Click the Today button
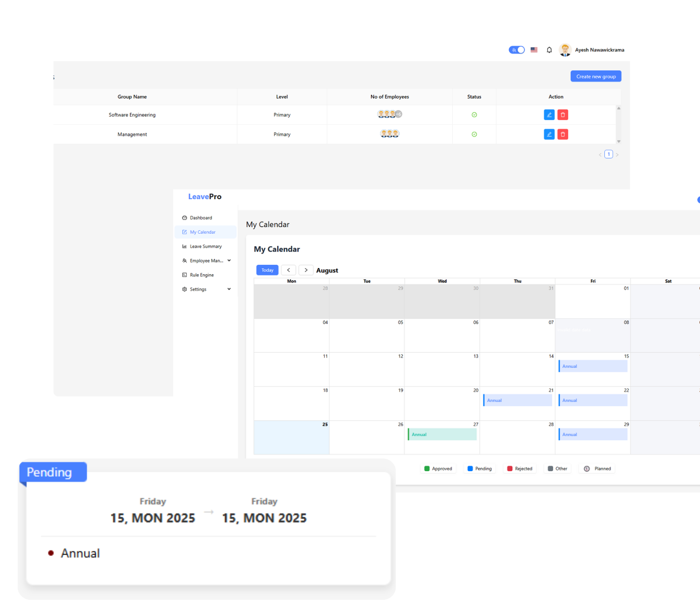The height and width of the screenshot is (611, 700). [x=267, y=270]
